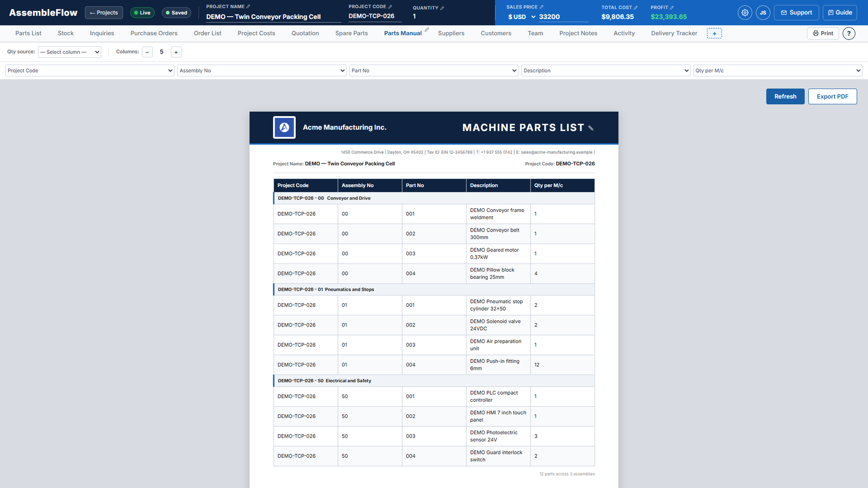Open the Qty source column dropdown
The width and height of the screenshot is (868, 488).
[69, 52]
